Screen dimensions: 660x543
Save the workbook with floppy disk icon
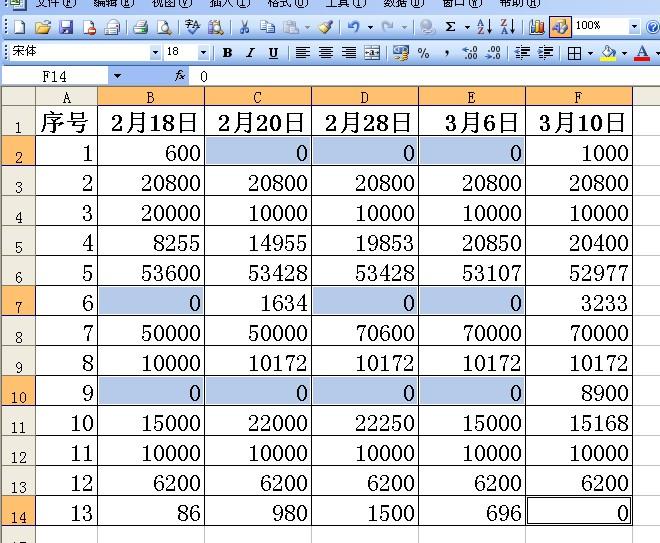click(x=66, y=27)
